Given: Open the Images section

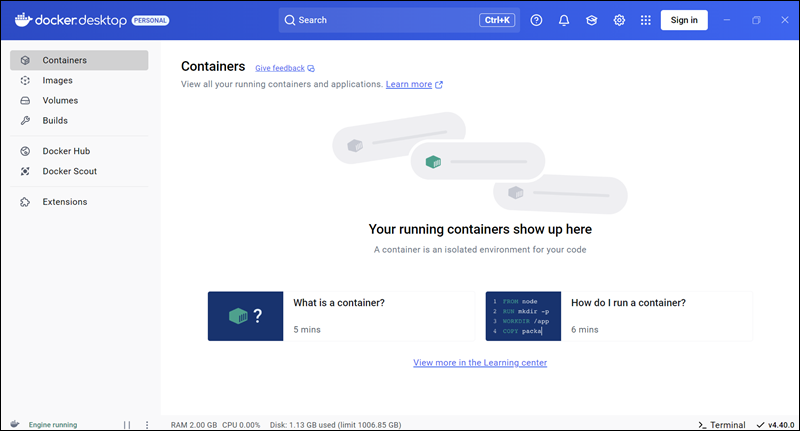Looking at the screenshot, I should coord(79,80).
